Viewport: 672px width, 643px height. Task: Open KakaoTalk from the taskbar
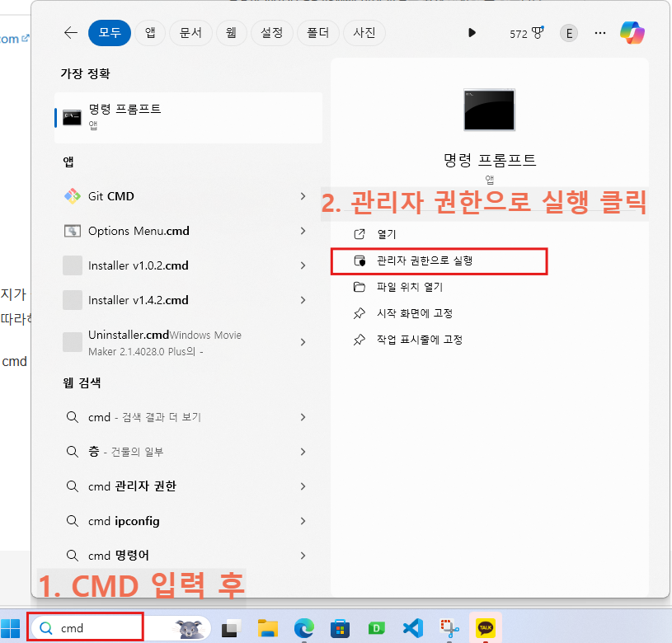click(485, 627)
